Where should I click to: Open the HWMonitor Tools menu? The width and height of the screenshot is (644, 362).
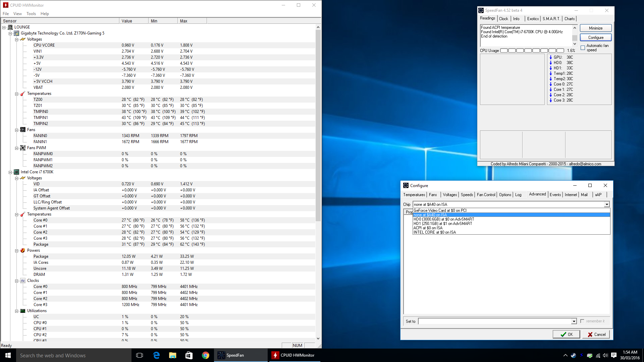(31, 14)
